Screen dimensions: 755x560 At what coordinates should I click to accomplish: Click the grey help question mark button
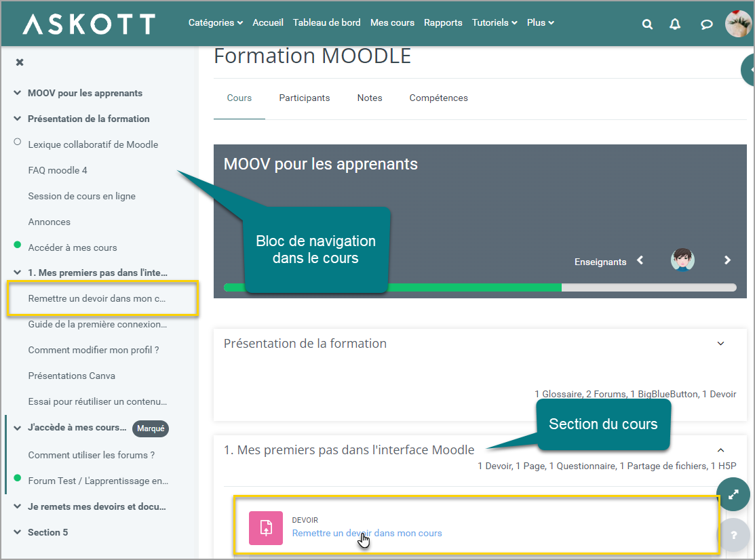pos(734,535)
